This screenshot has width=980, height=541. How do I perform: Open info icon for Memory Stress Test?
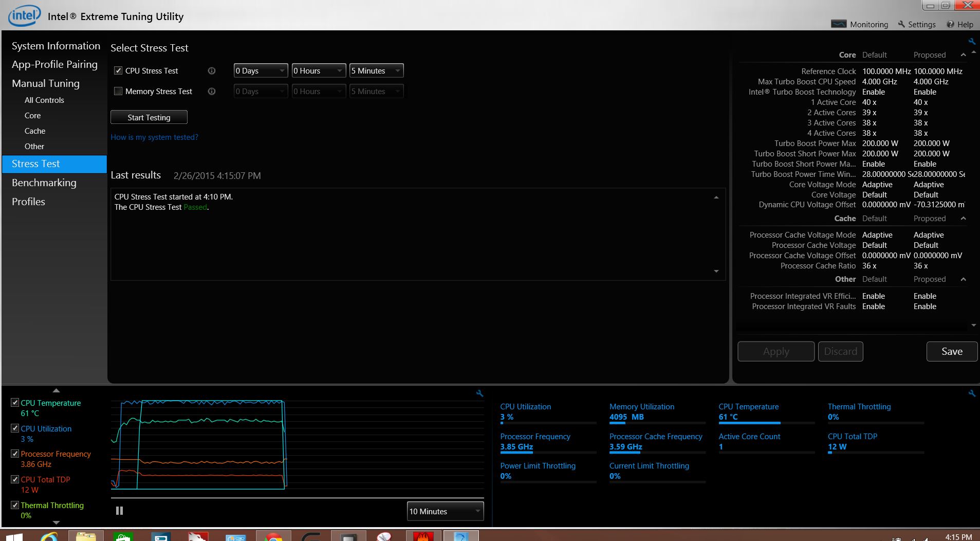pos(211,92)
